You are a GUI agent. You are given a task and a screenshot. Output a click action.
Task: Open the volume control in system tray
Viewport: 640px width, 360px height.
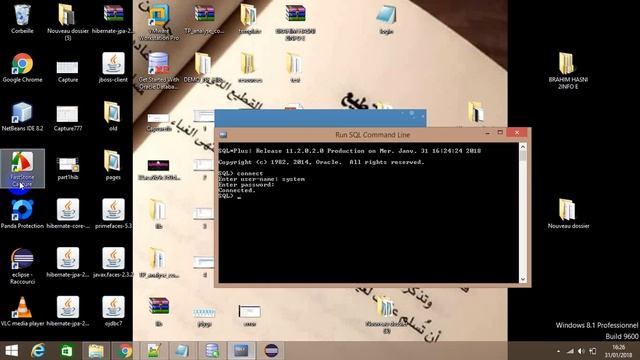click(581, 351)
